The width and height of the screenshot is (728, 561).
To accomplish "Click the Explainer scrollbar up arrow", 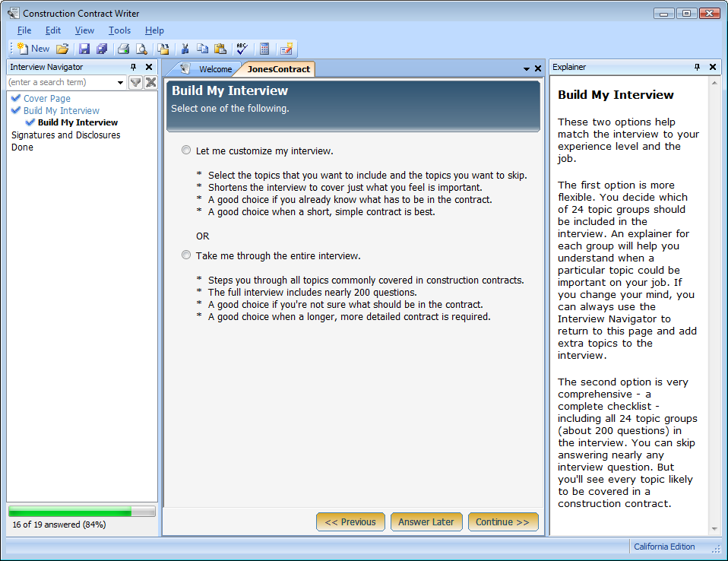I will coord(714,83).
